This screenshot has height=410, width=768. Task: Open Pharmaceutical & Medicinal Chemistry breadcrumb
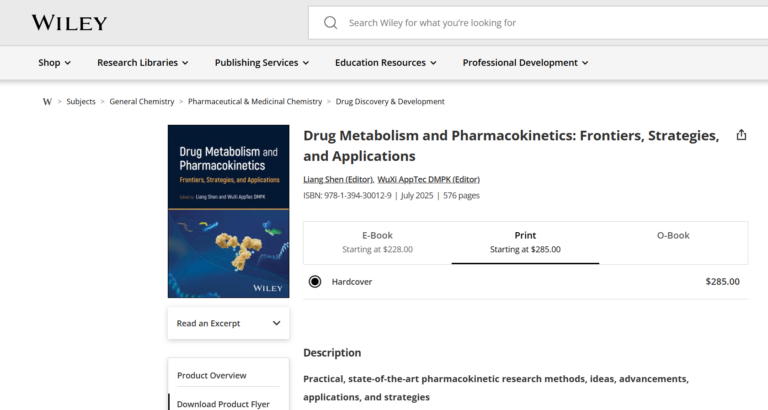pos(255,101)
